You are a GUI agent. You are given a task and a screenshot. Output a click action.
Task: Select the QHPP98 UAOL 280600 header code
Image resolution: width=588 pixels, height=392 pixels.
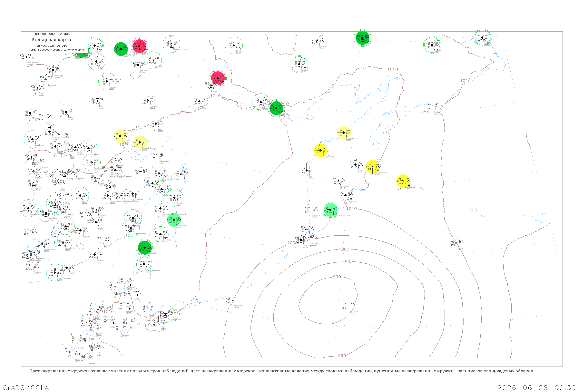click(53, 34)
